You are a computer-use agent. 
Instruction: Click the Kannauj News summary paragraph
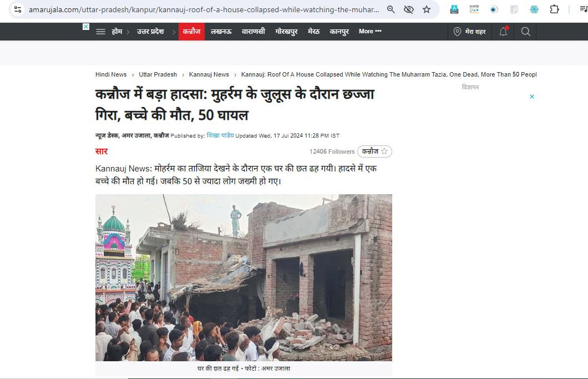[236, 174]
